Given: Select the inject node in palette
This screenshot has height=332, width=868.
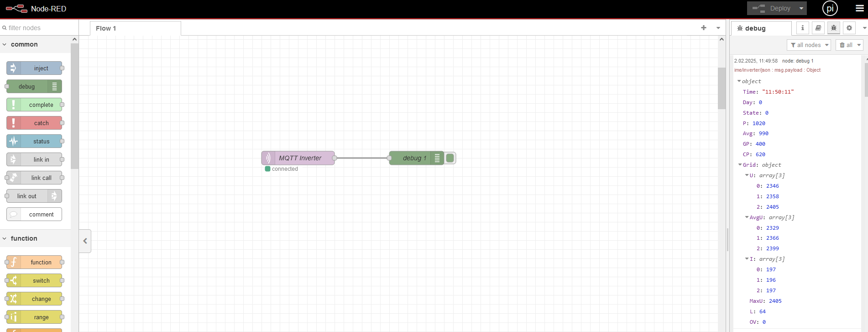Looking at the screenshot, I should [34, 68].
